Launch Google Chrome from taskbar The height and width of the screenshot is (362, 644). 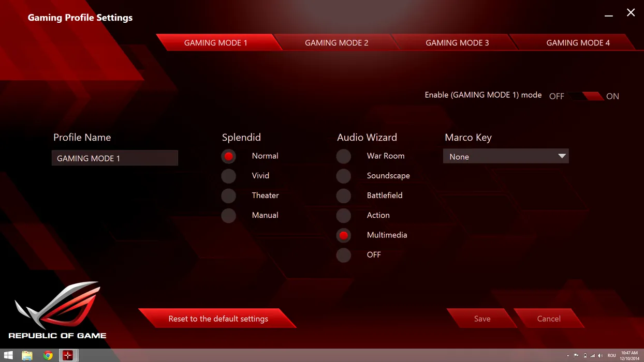(48, 355)
